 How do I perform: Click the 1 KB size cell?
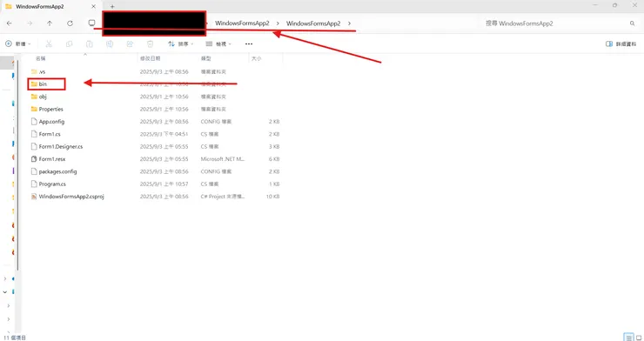click(274, 184)
